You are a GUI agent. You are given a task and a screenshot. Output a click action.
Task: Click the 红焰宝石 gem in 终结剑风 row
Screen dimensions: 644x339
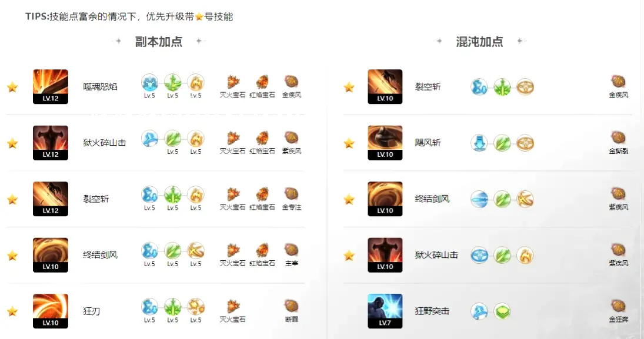coord(262,250)
